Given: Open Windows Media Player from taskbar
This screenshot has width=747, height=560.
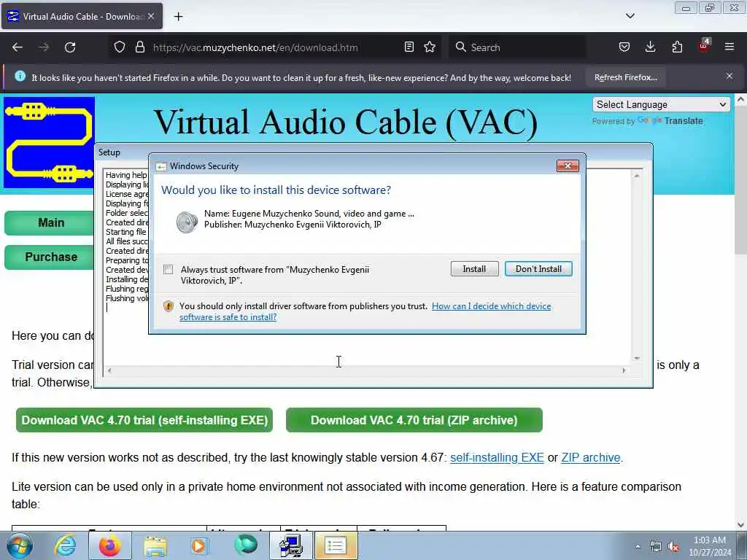Looking at the screenshot, I should (x=199, y=545).
